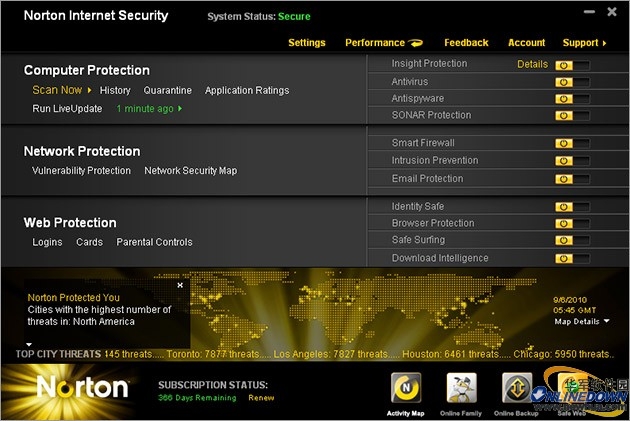Toggle Safe Surfing switch
Screen dimensions: 630x421
pos(572,240)
